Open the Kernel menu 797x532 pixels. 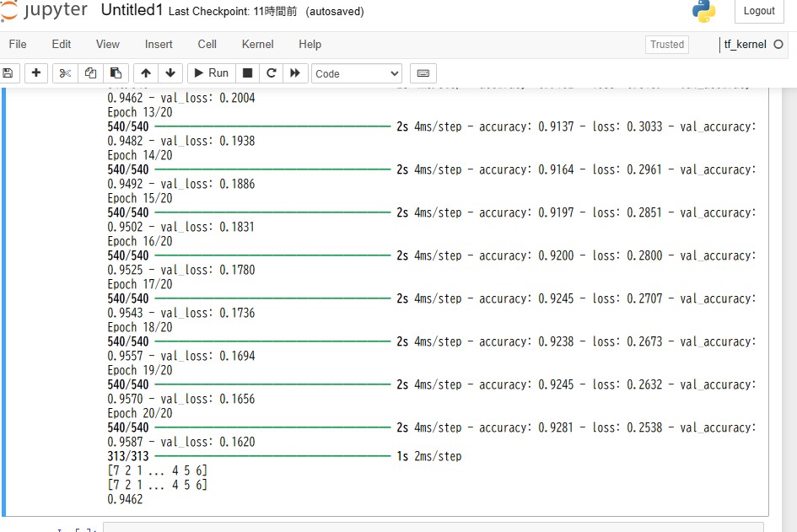point(257,44)
